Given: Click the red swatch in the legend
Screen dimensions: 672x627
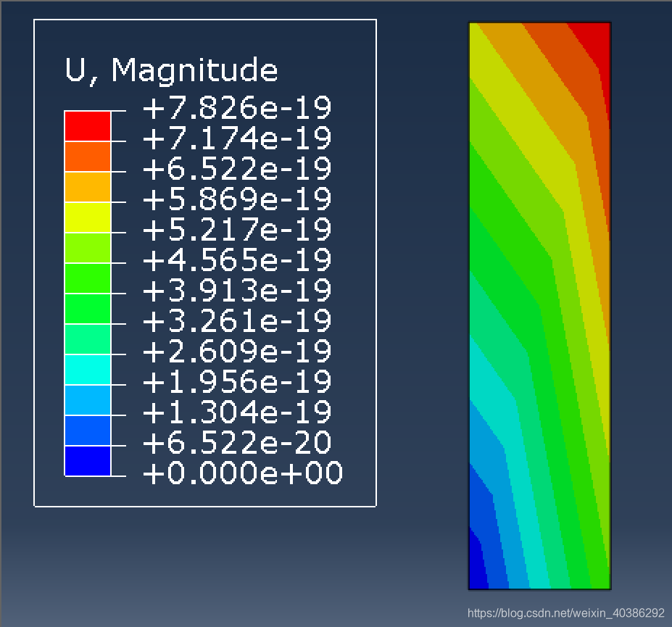Looking at the screenshot, I should pyautogui.click(x=88, y=126).
